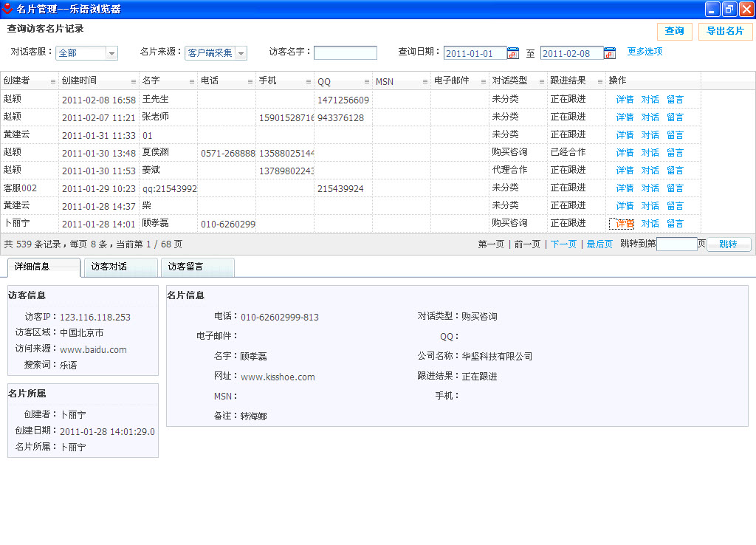Click the website text www.kisshoe.com

(278, 377)
